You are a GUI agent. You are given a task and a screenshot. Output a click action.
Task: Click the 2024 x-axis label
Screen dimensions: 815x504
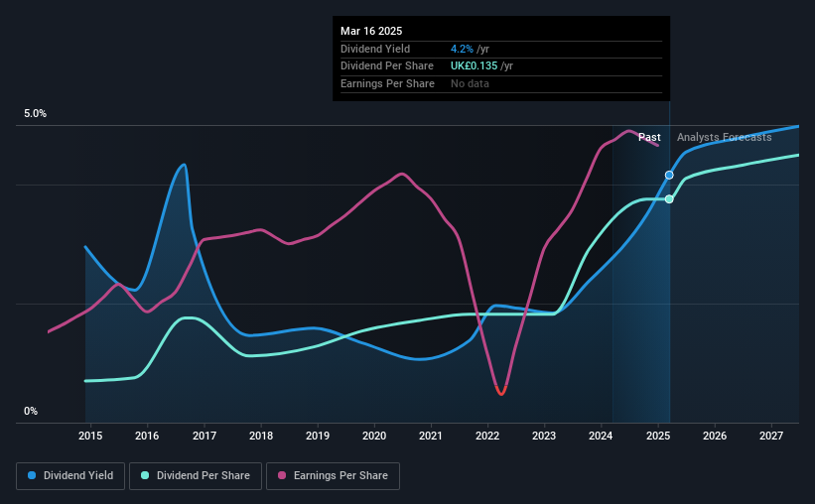point(601,436)
